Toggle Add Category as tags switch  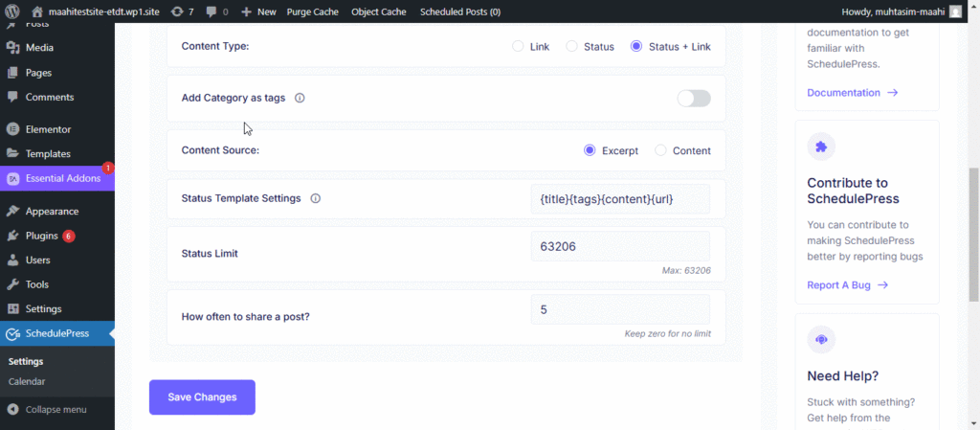[x=694, y=98]
